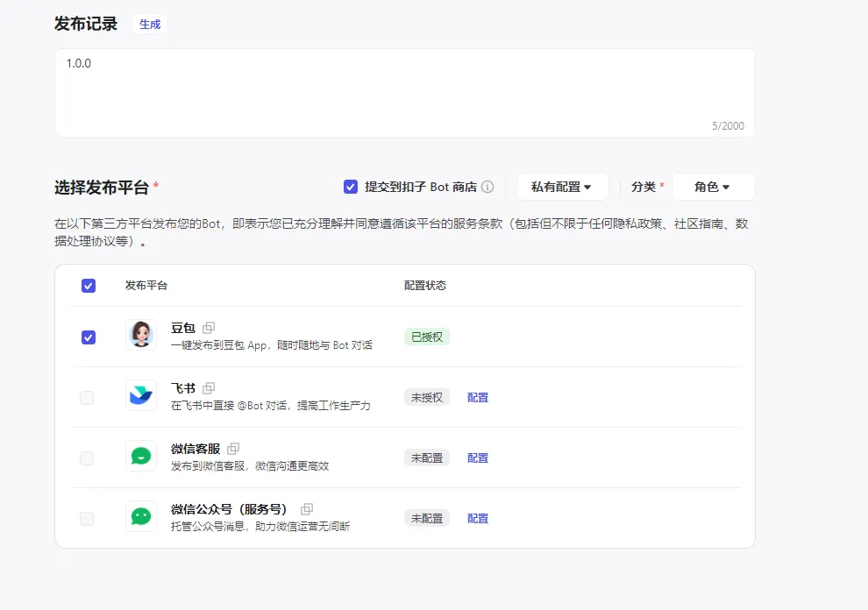Image resolution: width=868 pixels, height=610 pixels.
Task: Click the 豆包 avatar icon
Action: coord(141,336)
